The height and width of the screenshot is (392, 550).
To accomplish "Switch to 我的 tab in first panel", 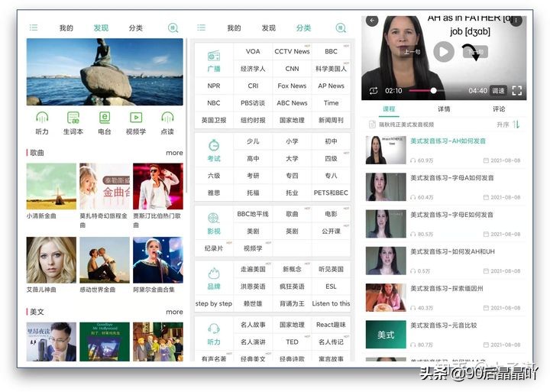I will [x=66, y=28].
